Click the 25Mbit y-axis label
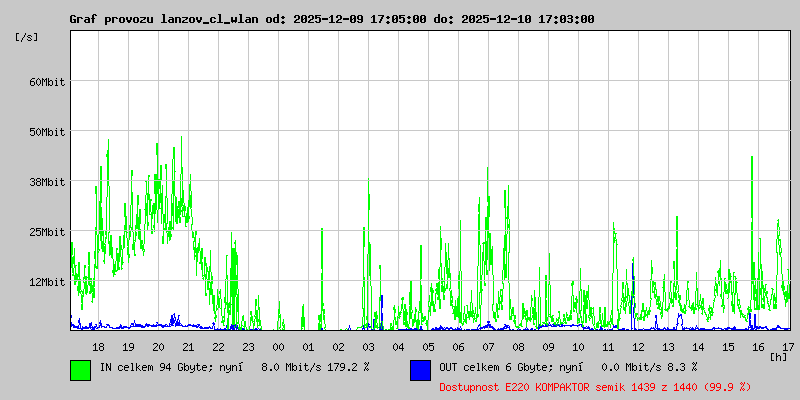Image resolution: width=800 pixels, height=400 pixels. (x=46, y=232)
